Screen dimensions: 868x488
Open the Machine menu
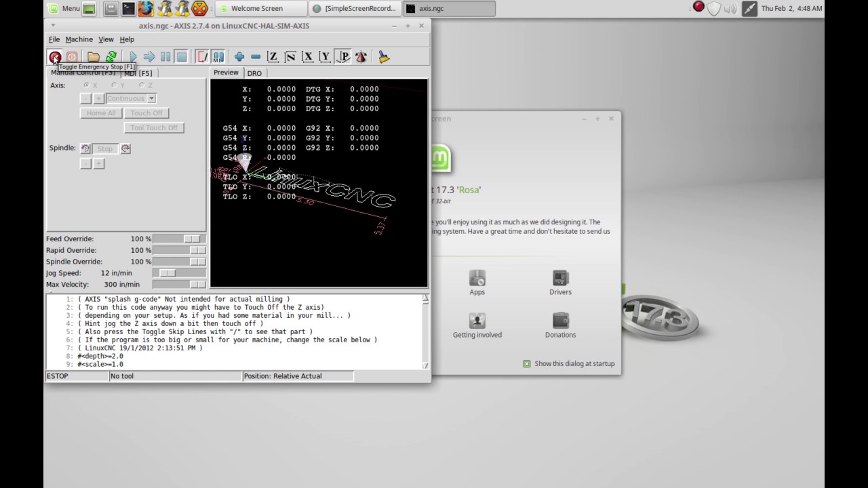click(x=79, y=39)
